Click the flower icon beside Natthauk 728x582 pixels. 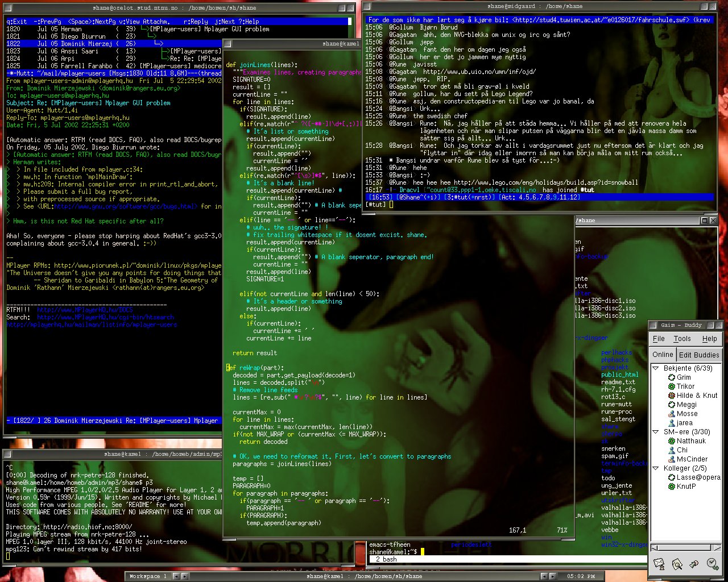(672, 441)
